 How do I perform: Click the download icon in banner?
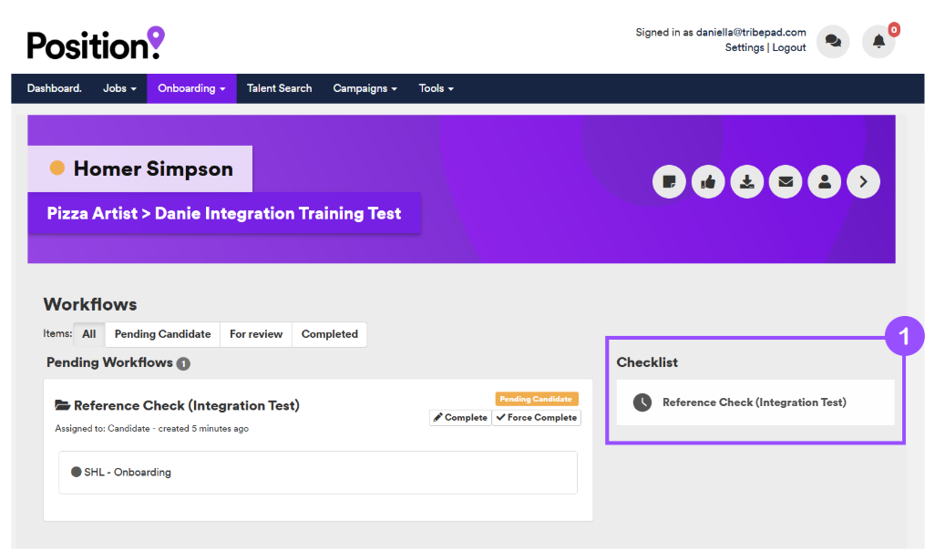click(x=746, y=182)
